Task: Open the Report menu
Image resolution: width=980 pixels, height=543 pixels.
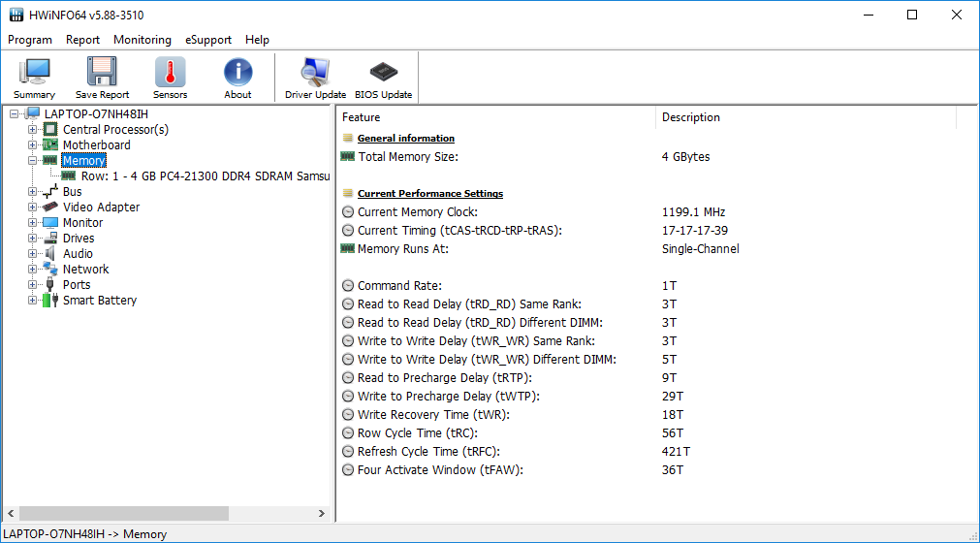Action: [82, 40]
